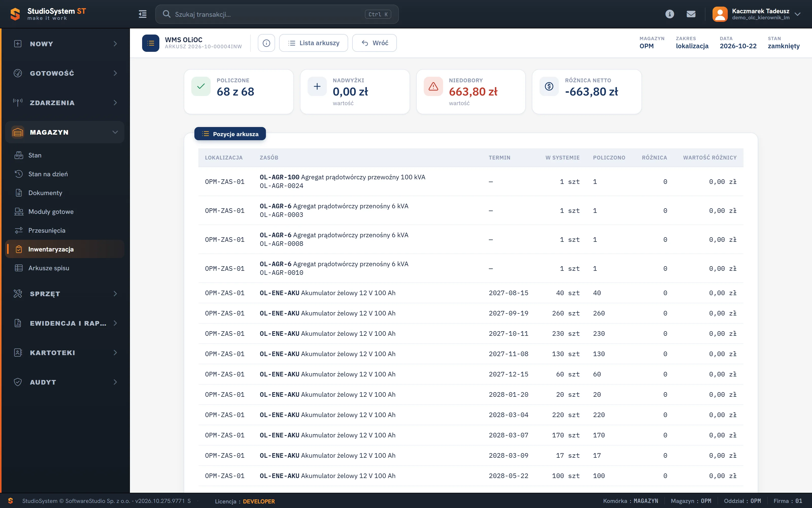
Task: Click the Lista arkuszy button
Action: click(313, 43)
